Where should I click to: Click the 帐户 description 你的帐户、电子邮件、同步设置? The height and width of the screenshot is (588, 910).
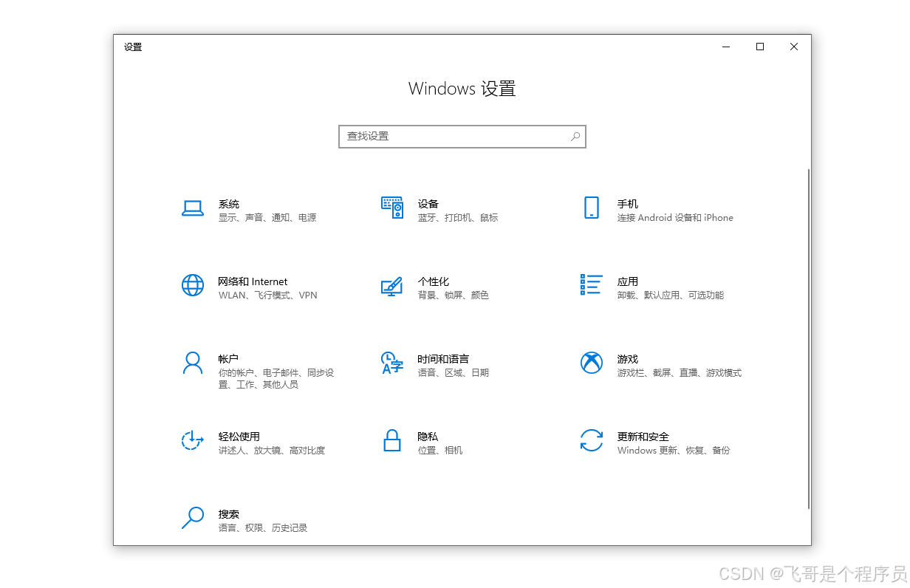click(x=276, y=379)
